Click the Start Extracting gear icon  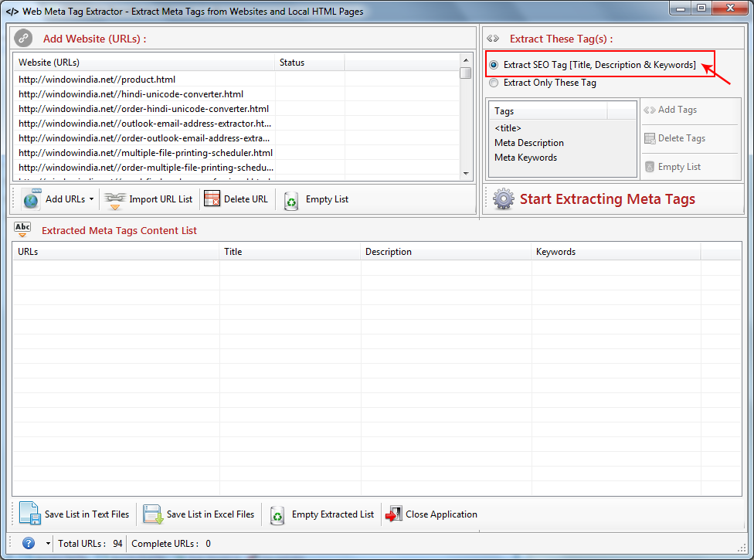click(504, 199)
